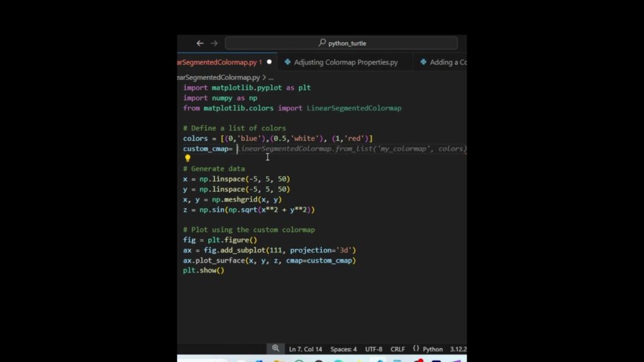
Task: Select the '3.12.2' interpreter version
Action: point(458,349)
